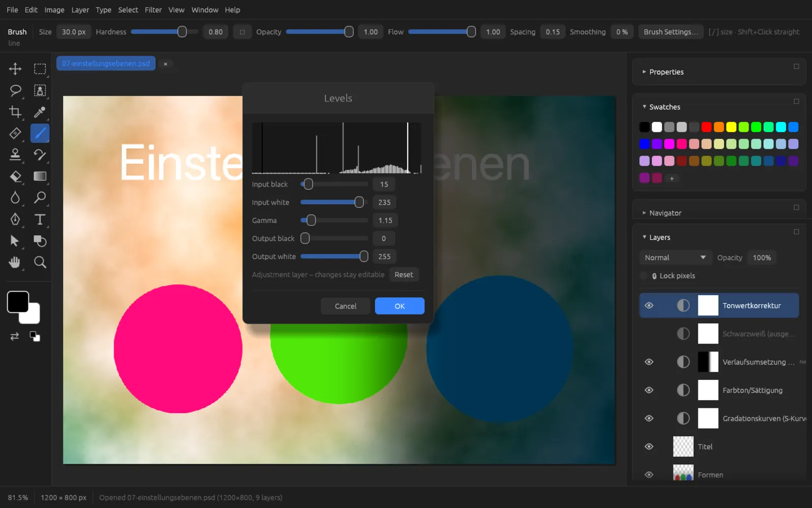Select the Blur droplet tool
The width and height of the screenshot is (812, 508).
[15, 198]
